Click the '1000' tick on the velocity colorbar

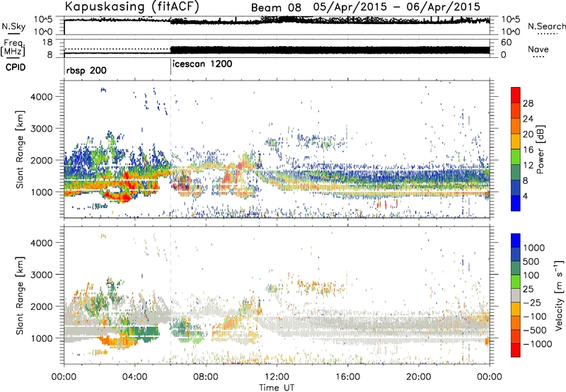(533, 248)
